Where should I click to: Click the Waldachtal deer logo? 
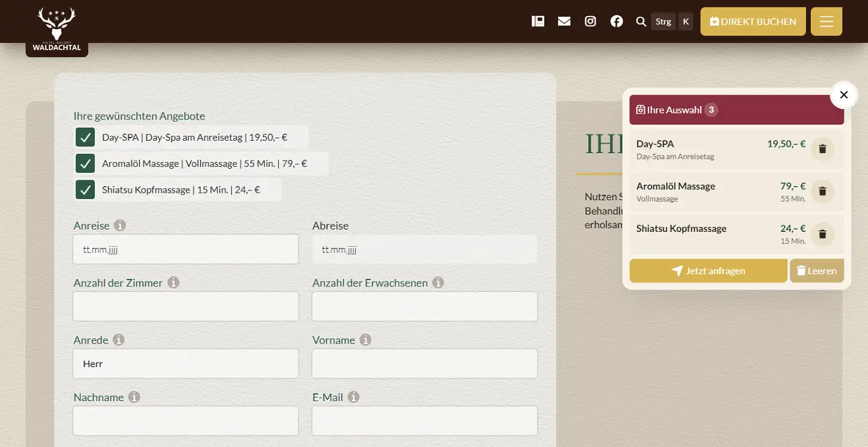56,28
